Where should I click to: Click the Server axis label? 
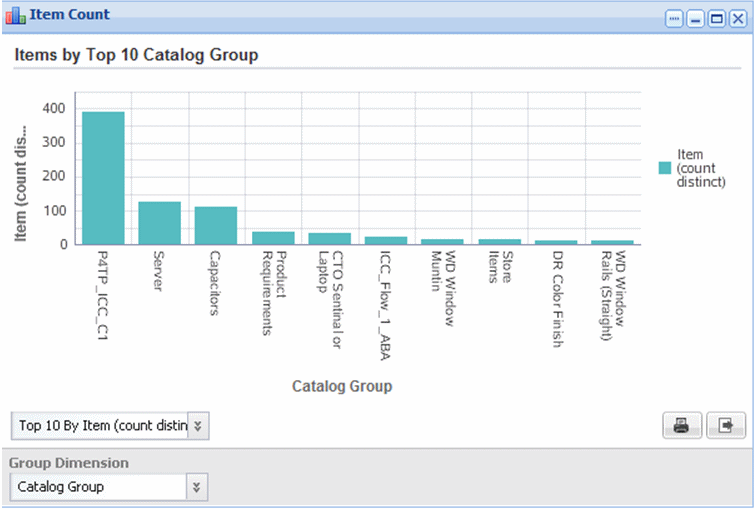click(x=158, y=271)
